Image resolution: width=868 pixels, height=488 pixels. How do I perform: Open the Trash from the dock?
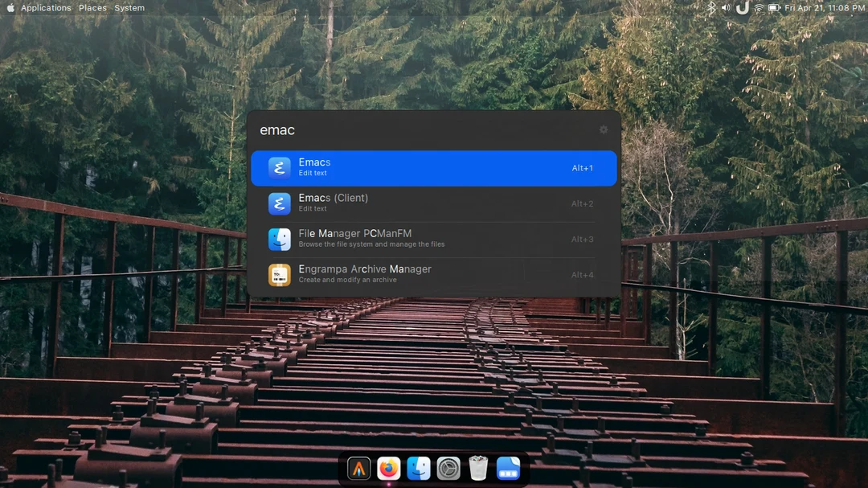(x=477, y=468)
